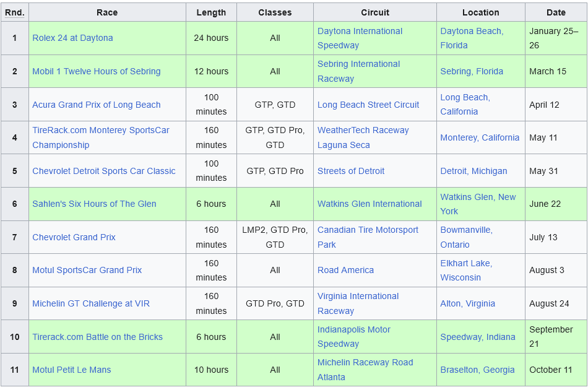Screen dimensions: 588x387
Task: Select the September 21 date cell
Action: [x=556, y=337]
